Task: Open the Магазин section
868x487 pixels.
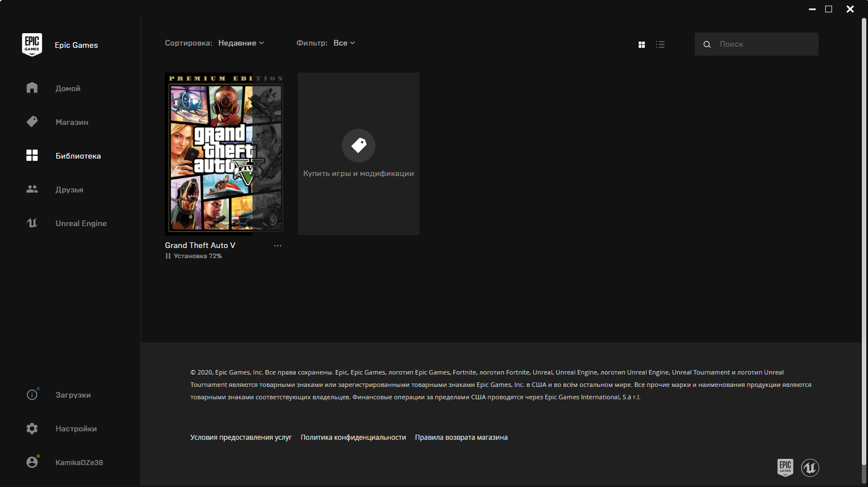Action: 72,122
